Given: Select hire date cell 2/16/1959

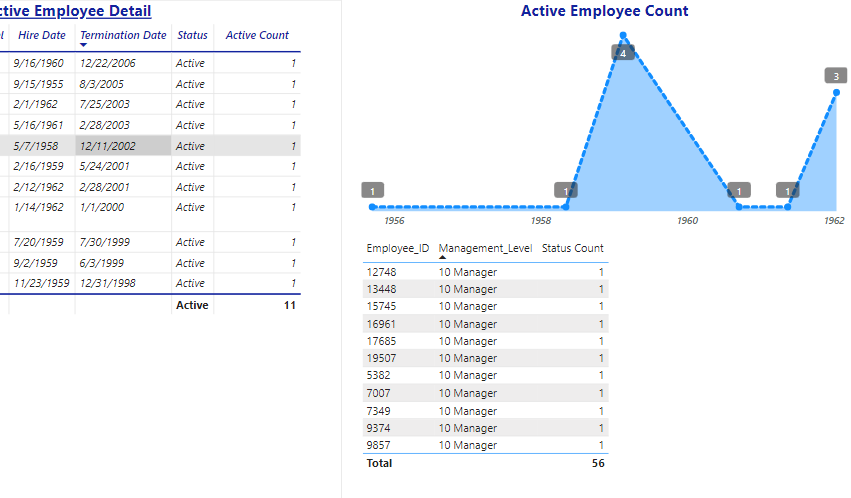Looking at the screenshot, I should pos(39,167).
